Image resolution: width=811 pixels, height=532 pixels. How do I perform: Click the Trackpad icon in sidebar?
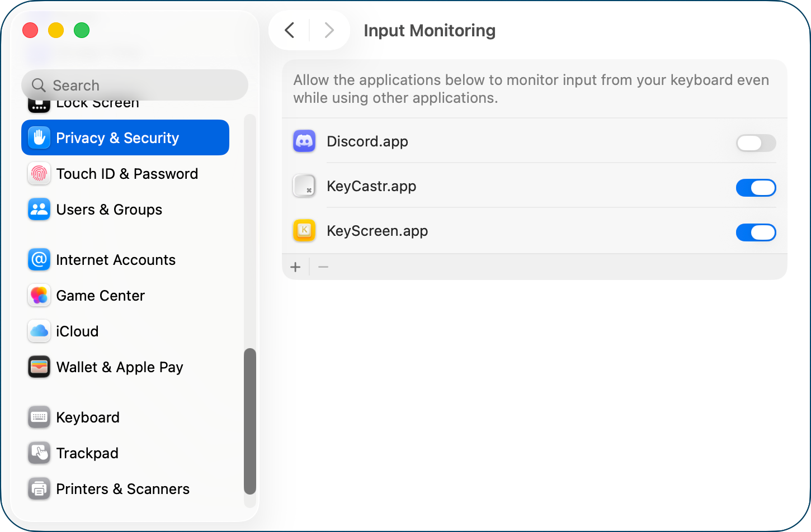tap(39, 453)
